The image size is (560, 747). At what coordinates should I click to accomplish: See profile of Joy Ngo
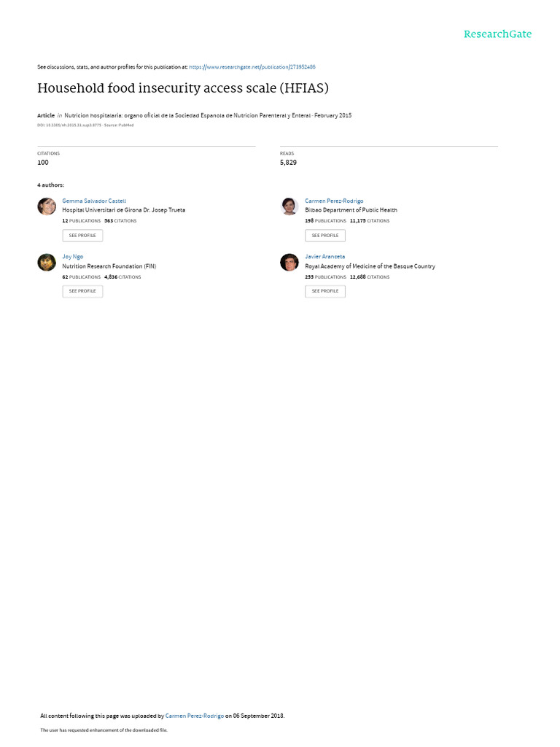[x=82, y=291]
